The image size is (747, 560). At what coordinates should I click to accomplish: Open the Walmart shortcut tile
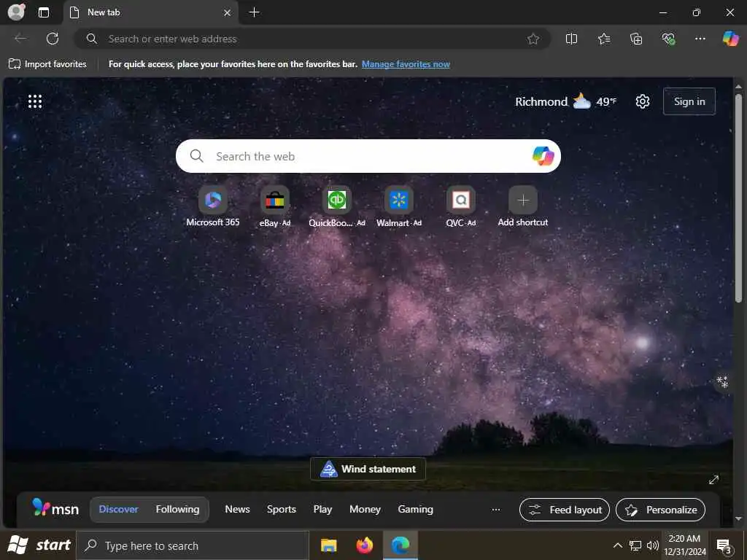399,207
